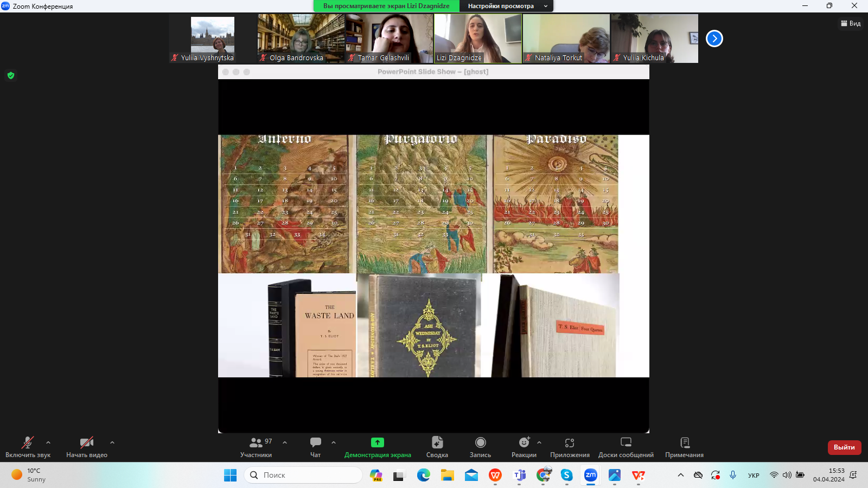Show next participants with blue arrow
Image resolution: width=868 pixels, height=488 pixels.
point(714,38)
